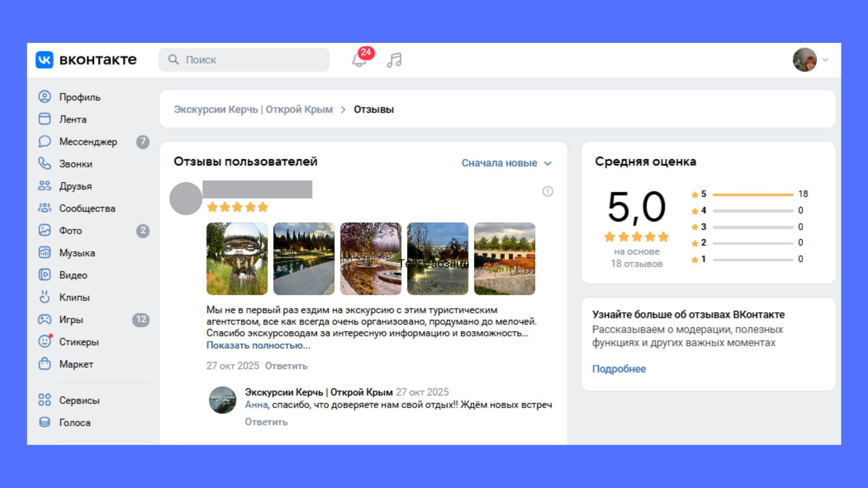Image resolution: width=868 pixels, height=488 pixels.
Task: Click the VK logo icon
Action: 44,60
